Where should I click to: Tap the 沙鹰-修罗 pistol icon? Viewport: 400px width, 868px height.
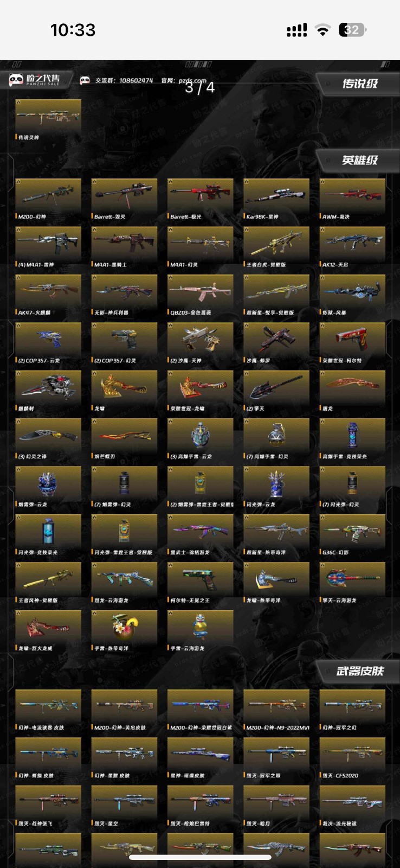276,340
